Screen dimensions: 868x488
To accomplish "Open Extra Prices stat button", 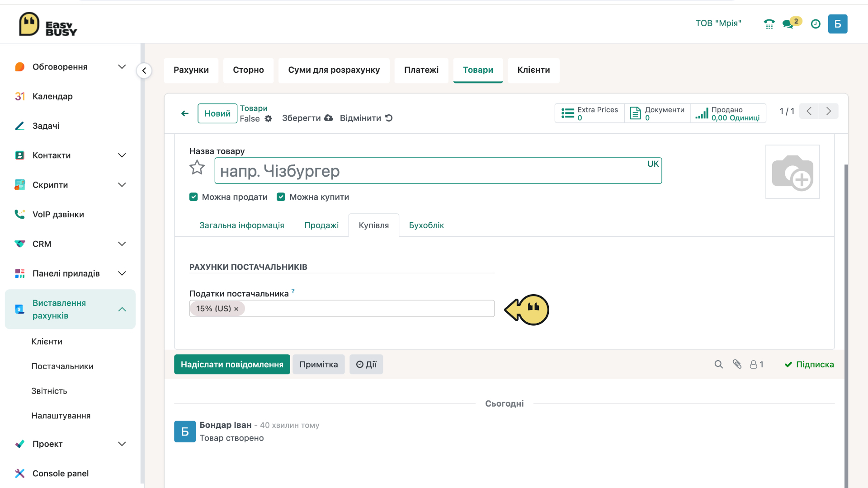I will tap(590, 113).
